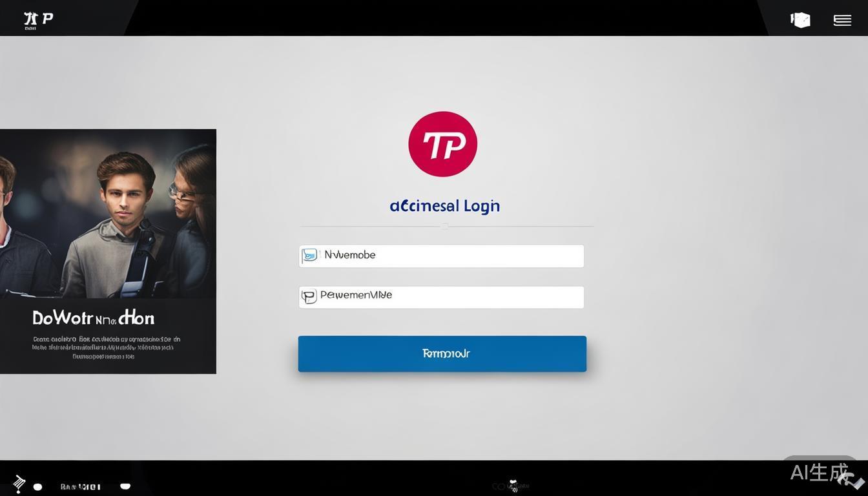This screenshot has height=496, width=868.
Task: Open the promotional photo of people
Action: (x=108, y=213)
